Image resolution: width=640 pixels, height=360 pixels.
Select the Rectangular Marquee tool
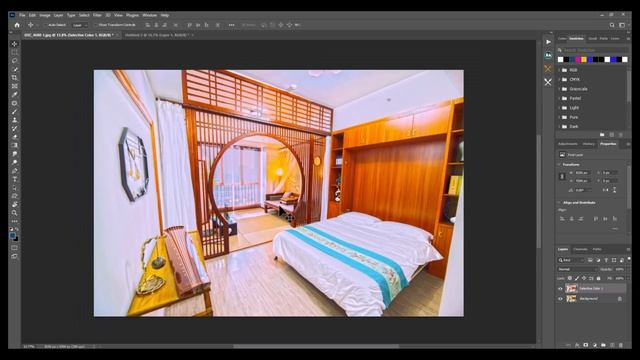tap(15, 52)
